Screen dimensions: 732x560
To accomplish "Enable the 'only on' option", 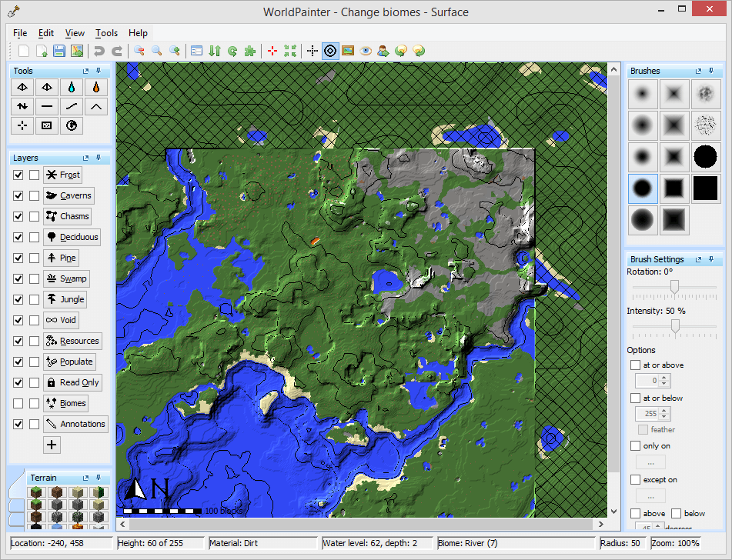I will pyautogui.click(x=635, y=445).
